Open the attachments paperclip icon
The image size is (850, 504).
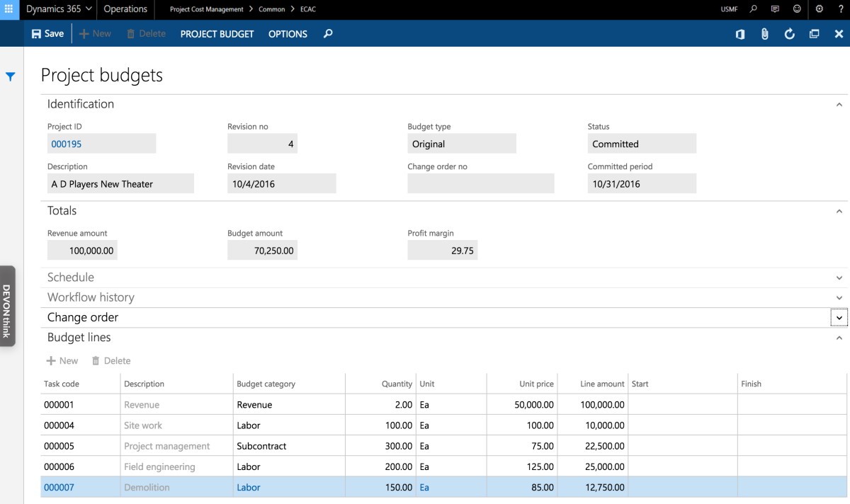765,34
